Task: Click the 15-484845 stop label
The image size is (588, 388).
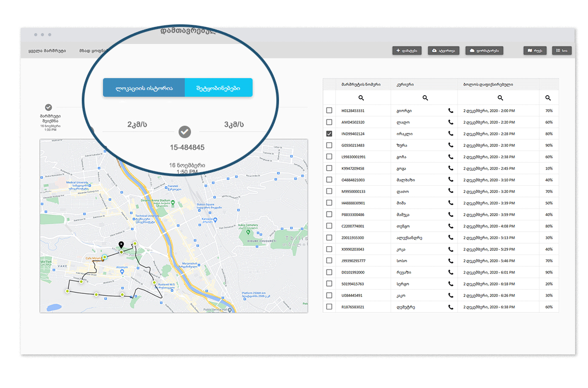Action: pyautogui.click(x=187, y=147)
